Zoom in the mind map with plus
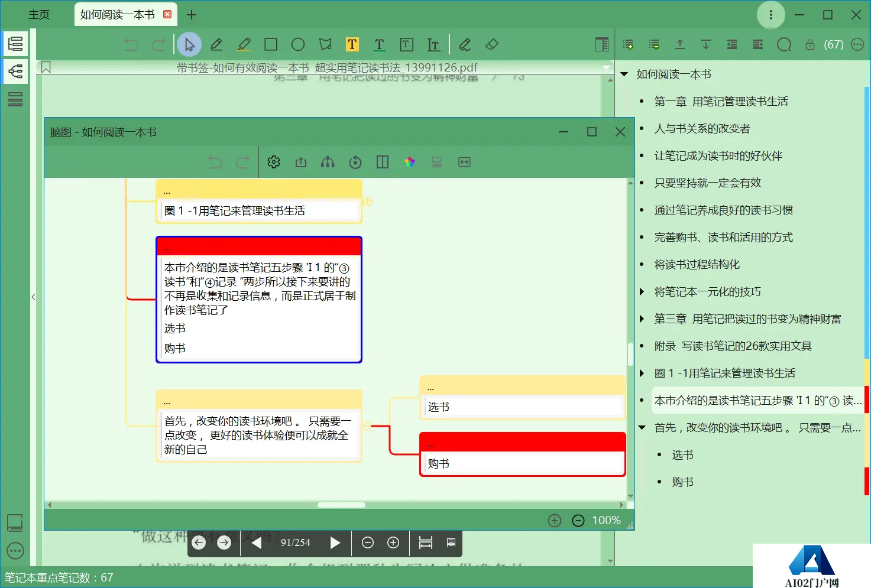This screenshot has height=588, width=871. pos(555,521)
